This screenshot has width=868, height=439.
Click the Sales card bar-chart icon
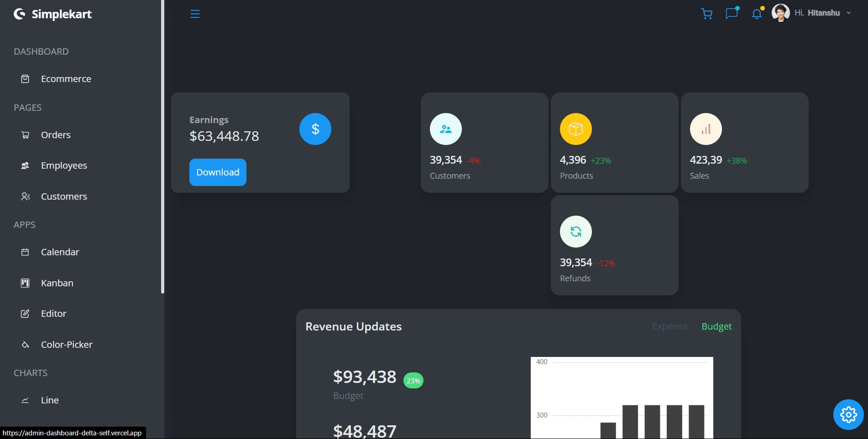(706, 129)
